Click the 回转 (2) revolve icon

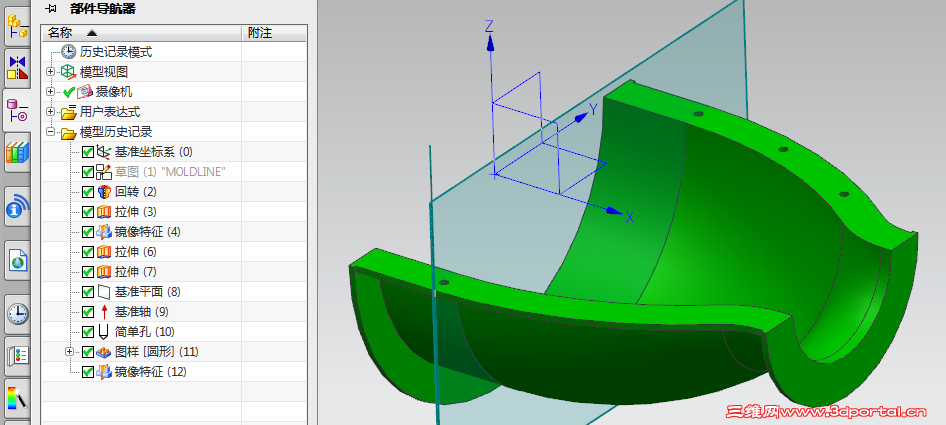[104, 192]
